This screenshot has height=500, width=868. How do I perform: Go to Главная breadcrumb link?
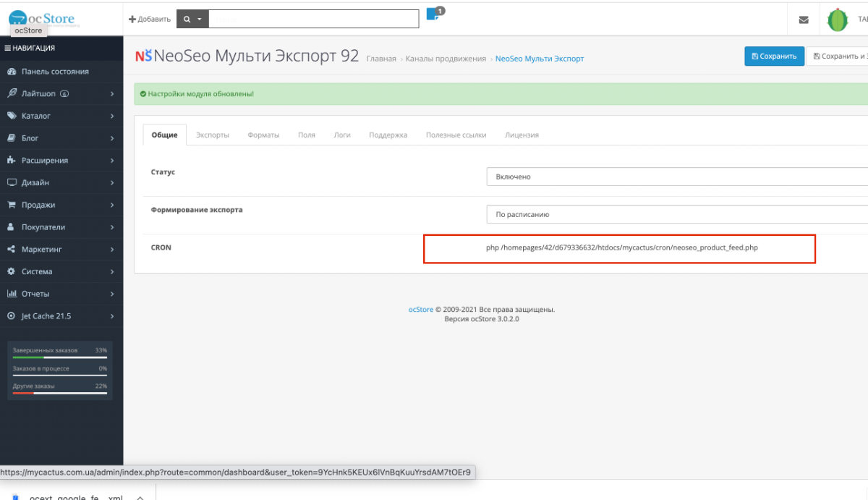click(x=381, y=59)
